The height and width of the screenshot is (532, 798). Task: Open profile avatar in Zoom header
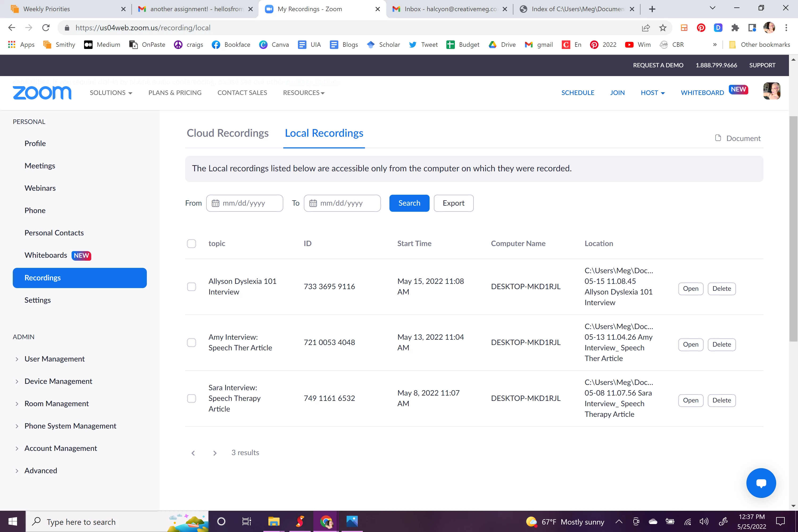772,91
